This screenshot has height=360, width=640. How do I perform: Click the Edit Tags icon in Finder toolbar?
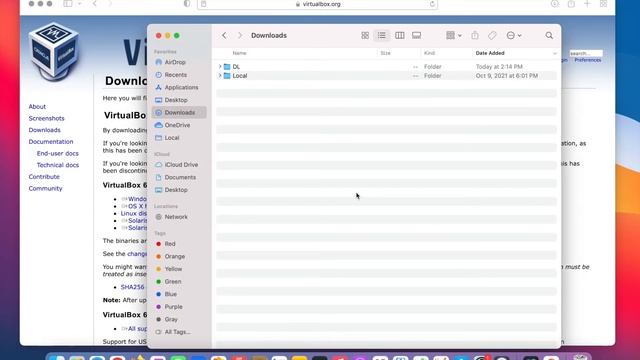(x=492, y=36)
